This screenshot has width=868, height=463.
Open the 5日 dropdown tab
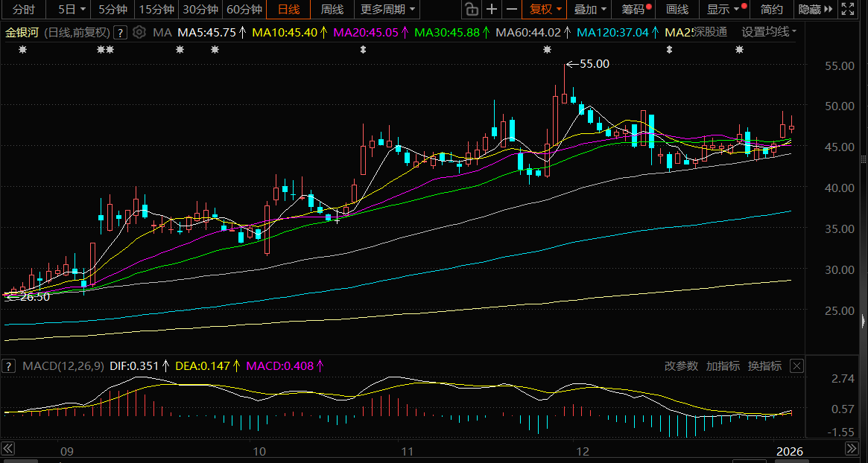(x=72, y=10)
